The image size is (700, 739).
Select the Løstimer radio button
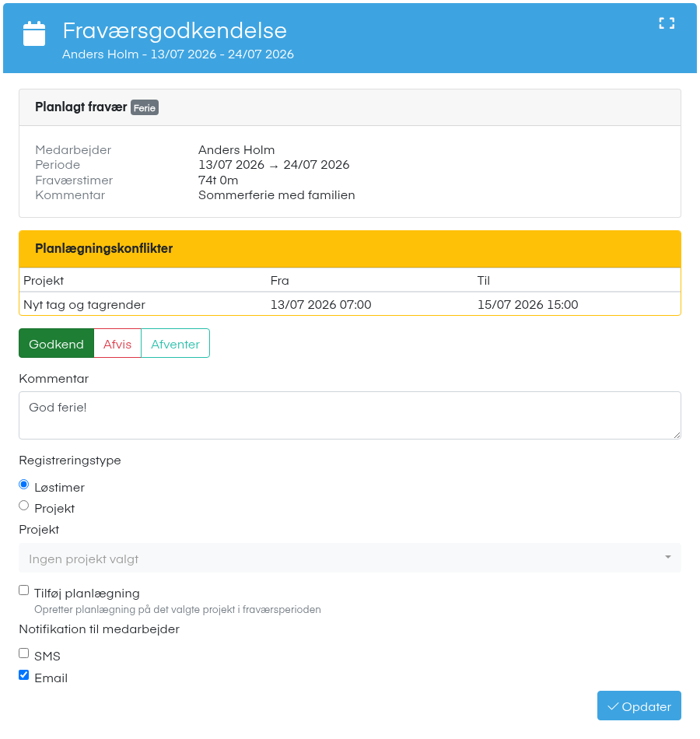point(23,485)
